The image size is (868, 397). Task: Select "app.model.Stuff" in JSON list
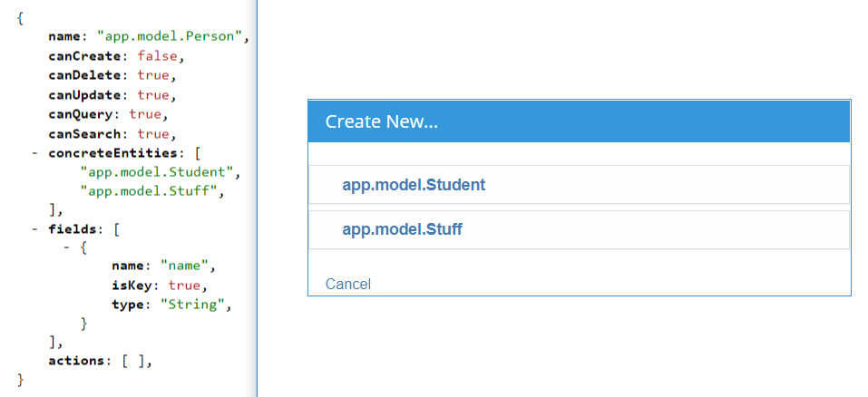point(150,191)
